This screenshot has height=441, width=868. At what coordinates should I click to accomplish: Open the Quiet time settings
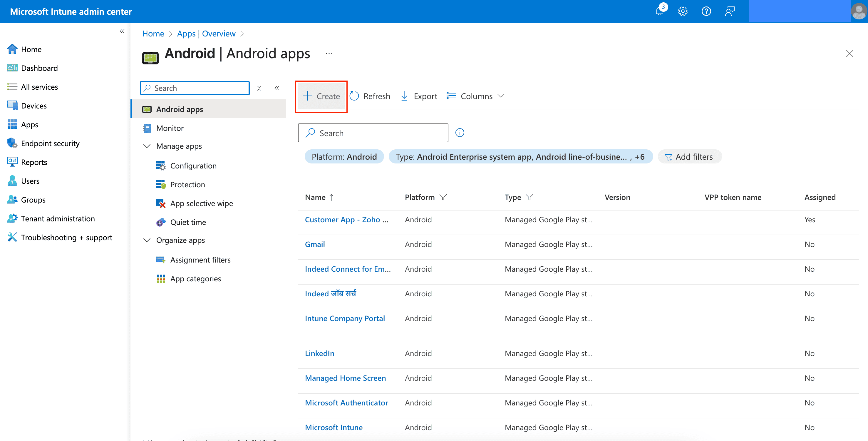[188, 222]
